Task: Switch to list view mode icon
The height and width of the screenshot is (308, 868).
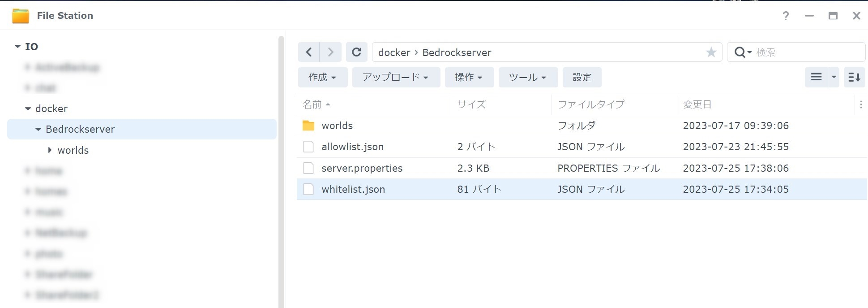Action: [x=816, y=77]
